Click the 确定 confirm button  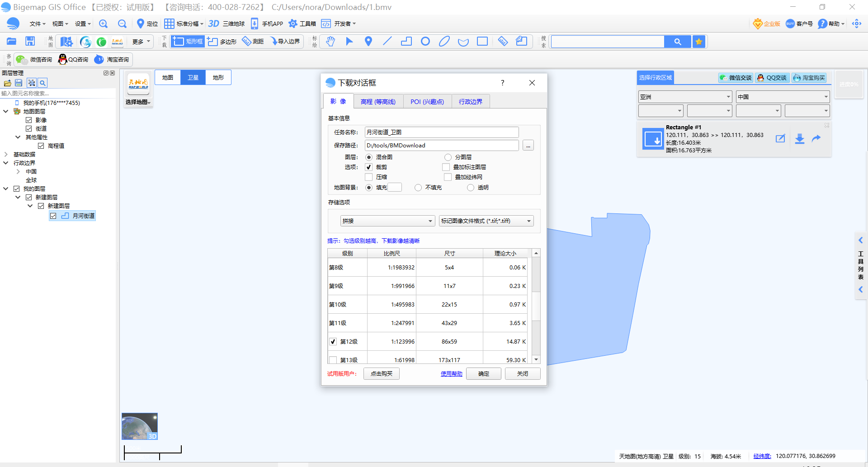tap(483, 374)
